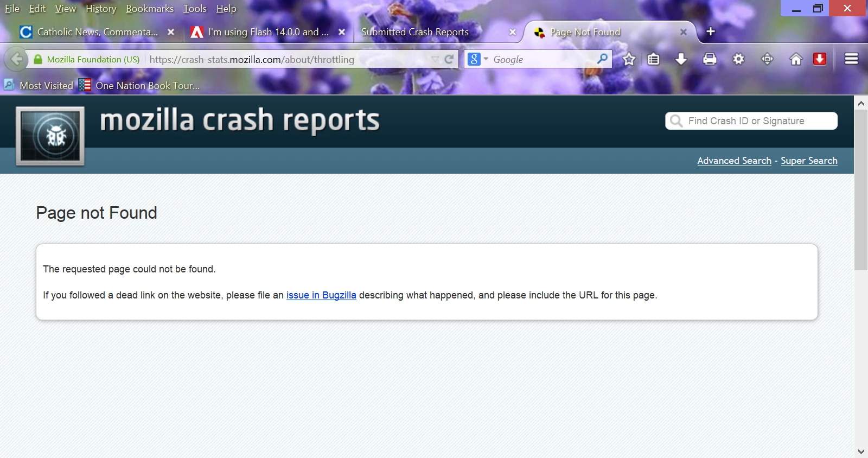Open the Bookmarks menu
The image size is (868, 458).
tap(150, 9)
